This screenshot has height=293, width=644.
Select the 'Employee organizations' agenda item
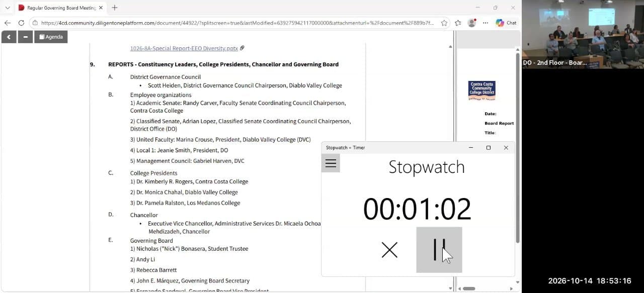coord(160,95)
